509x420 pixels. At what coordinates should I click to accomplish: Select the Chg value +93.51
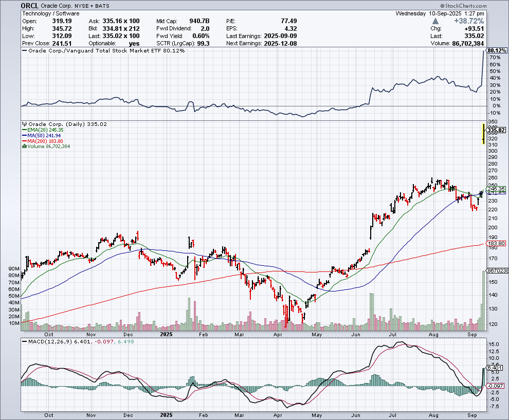tap(474, 29)
